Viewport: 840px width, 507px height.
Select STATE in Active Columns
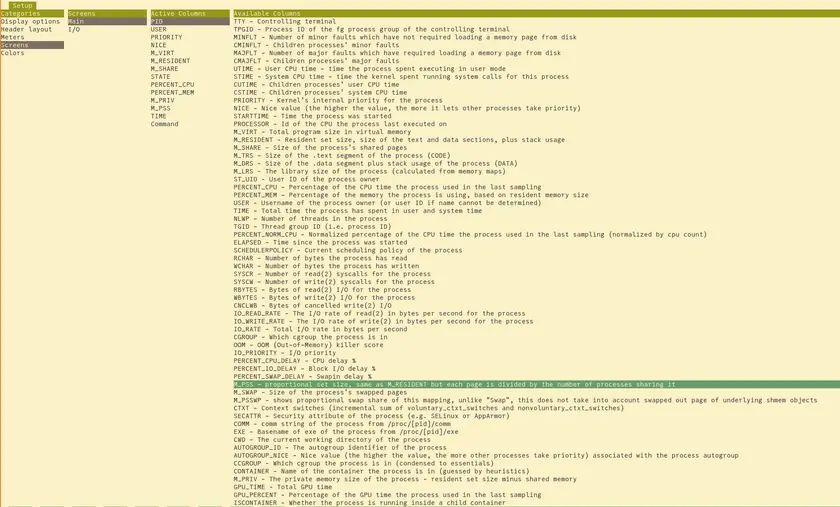point(160,77)
